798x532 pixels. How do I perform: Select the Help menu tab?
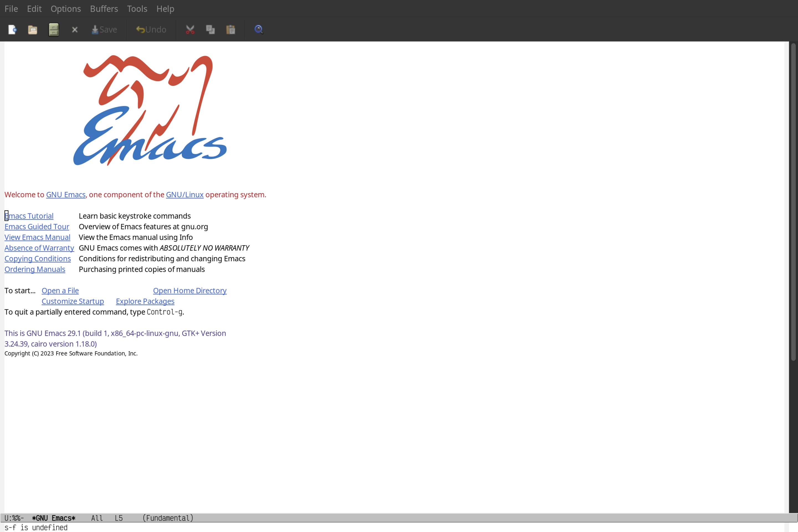[165, 8]
